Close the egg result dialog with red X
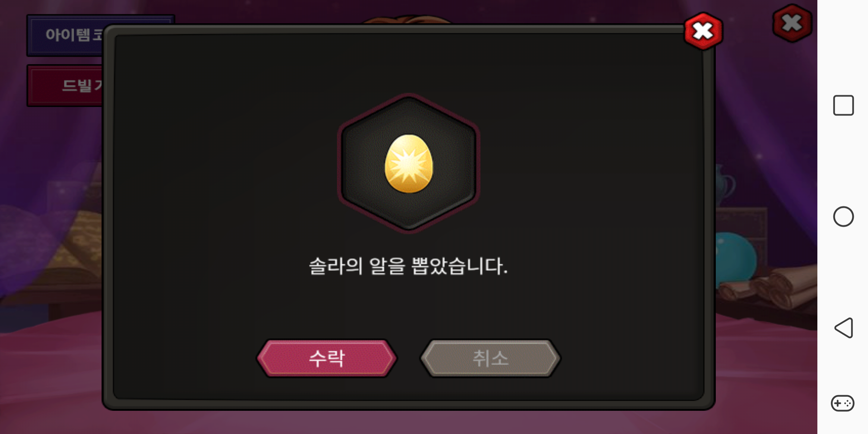The width and height of the screenshot is (868, 434). point(703,31)
